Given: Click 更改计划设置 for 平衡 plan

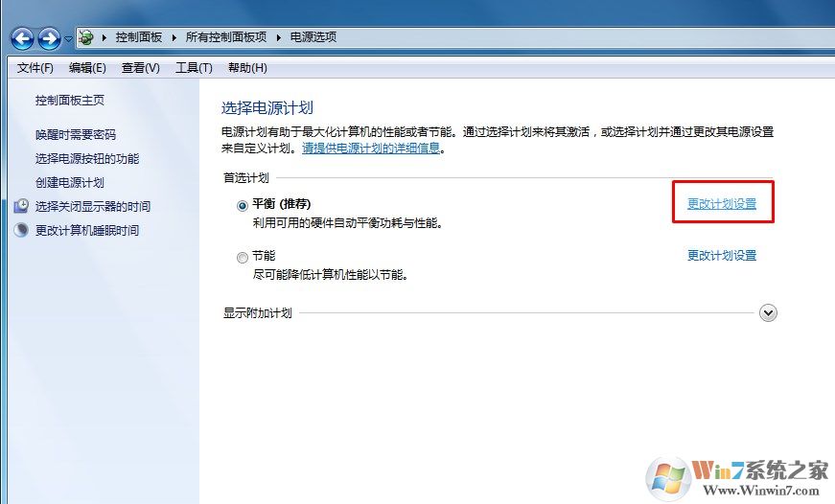Looking at the screenshot, I should [722, 204].
